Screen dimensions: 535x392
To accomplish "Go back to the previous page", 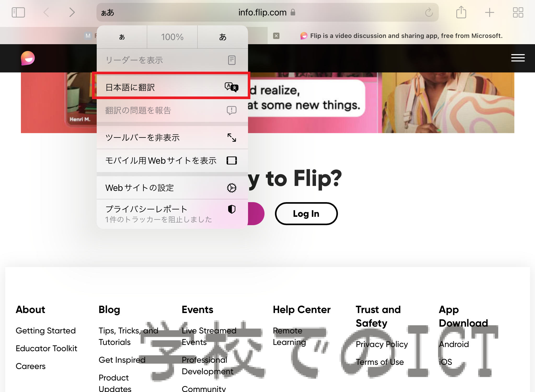I will tap(46, 12).
